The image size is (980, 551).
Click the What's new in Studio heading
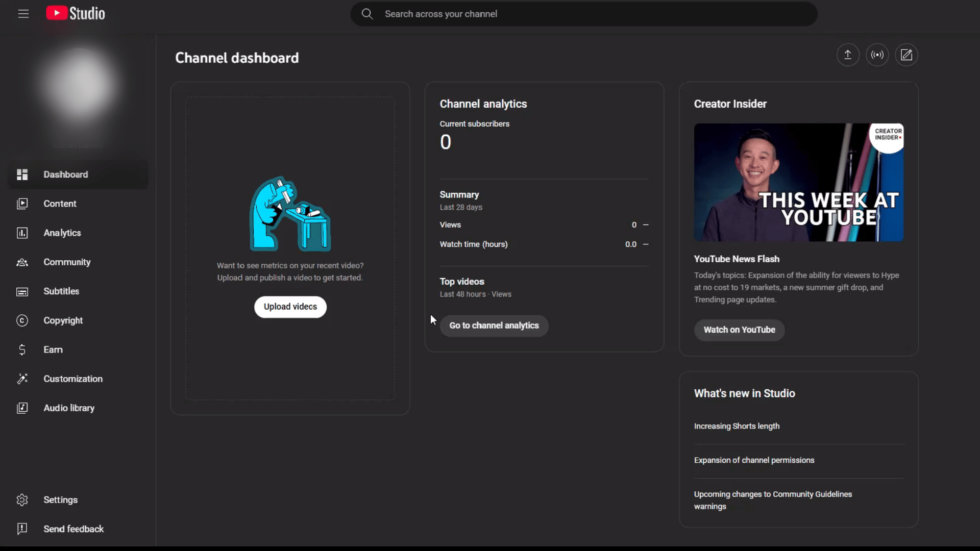click(744, 393)
